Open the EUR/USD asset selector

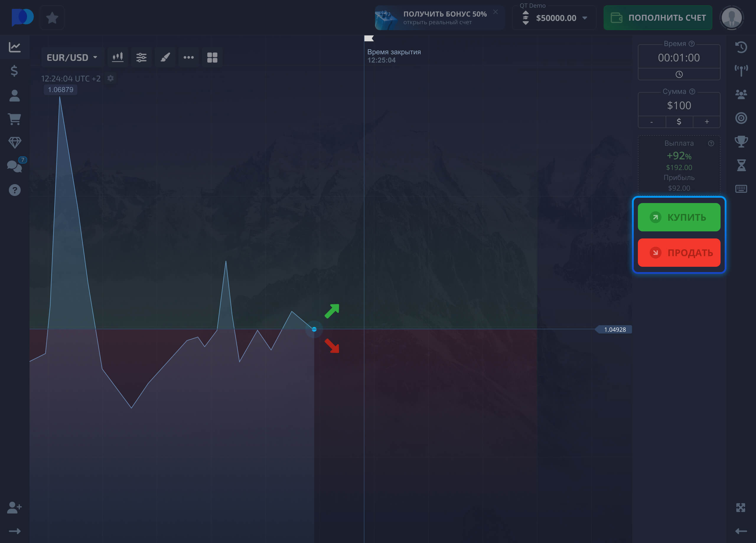point(72,57)
